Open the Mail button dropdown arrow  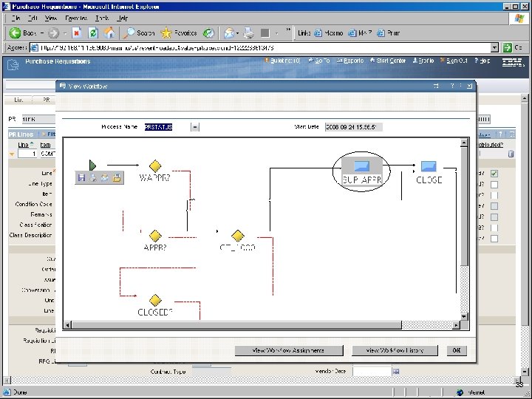pos(237,33)
